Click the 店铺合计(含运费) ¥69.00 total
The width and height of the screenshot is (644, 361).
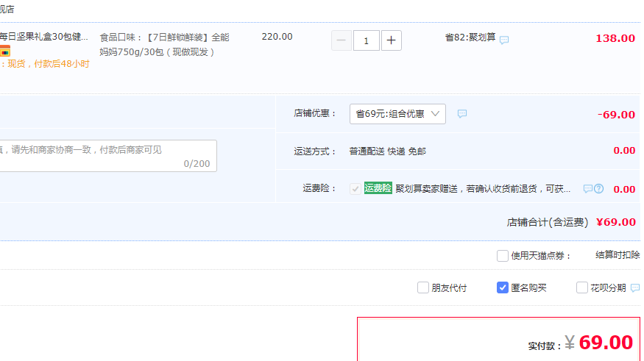[571, 222]
